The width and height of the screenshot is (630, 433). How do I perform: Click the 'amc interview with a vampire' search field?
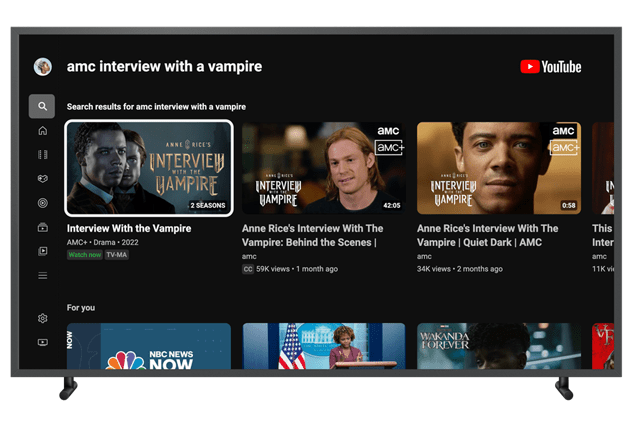tap(164, 67)
